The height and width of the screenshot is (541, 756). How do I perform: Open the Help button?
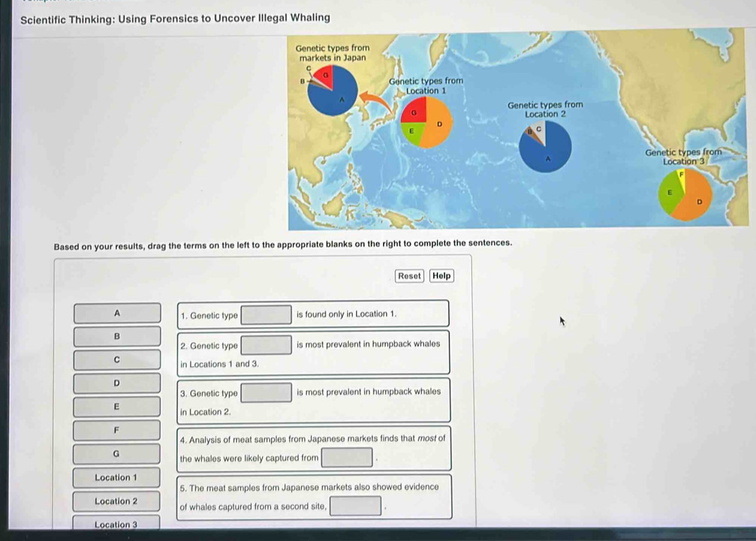point(441,275)
